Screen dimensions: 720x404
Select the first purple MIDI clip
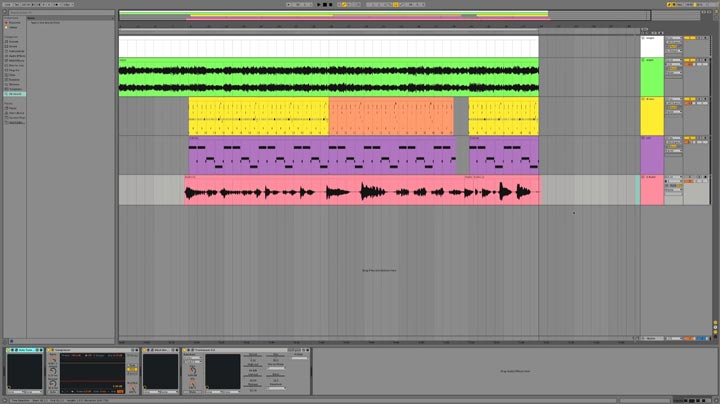coord(322,155)
